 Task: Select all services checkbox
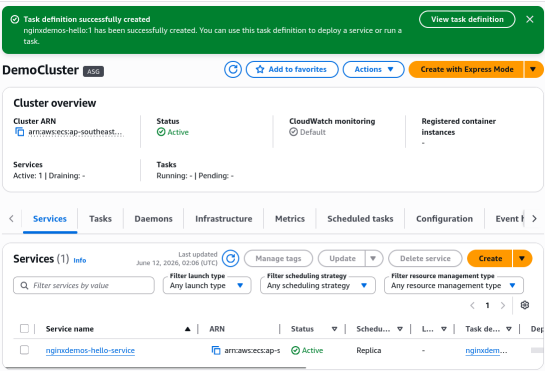coord(24,329)
